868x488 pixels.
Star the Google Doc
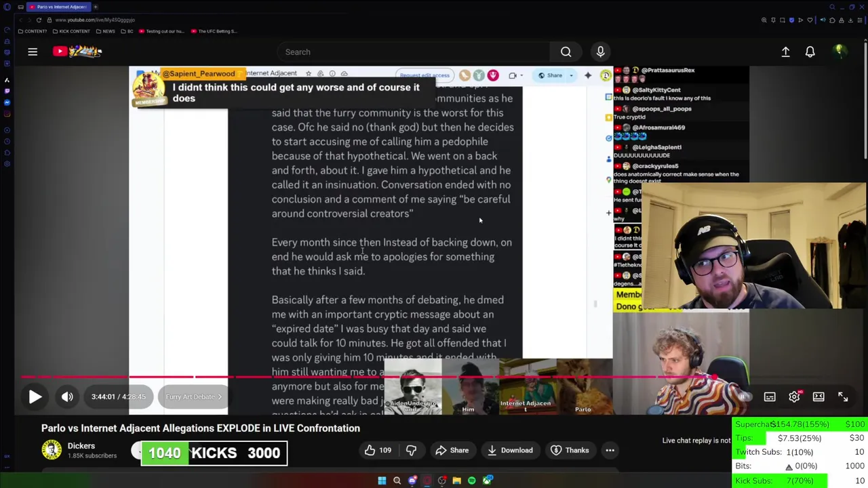[x=309, y=73]
